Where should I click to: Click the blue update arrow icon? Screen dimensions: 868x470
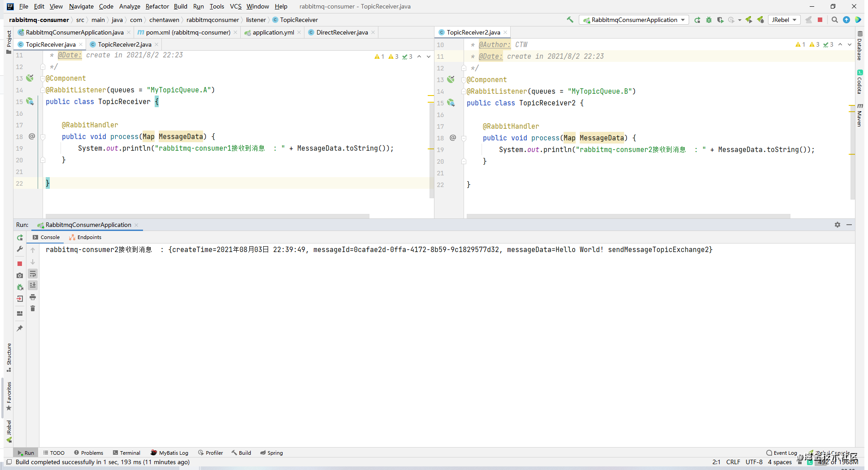[846, 20]
